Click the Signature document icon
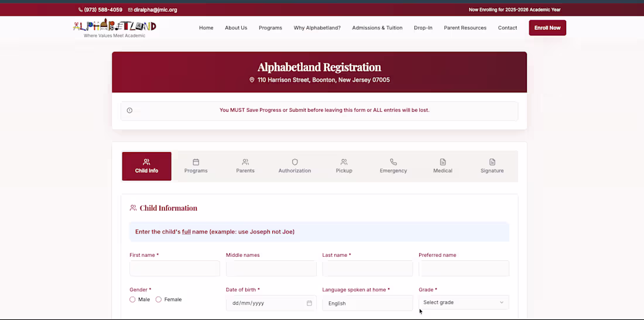The image size is (644, 320). tap(492, 162)
